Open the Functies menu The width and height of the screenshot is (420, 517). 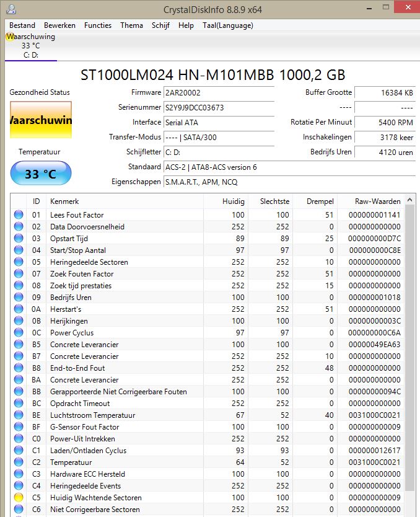(98, 25)
